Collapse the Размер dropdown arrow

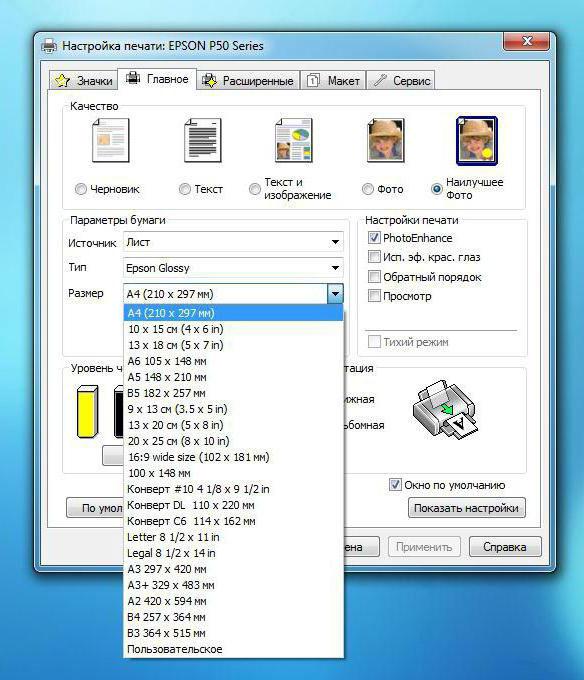(335, 294)
